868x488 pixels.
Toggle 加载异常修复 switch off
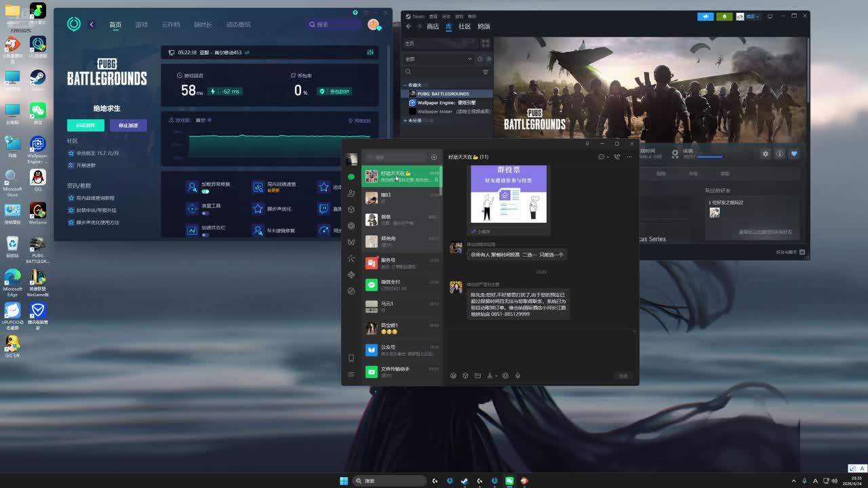(x=205, y=192)
